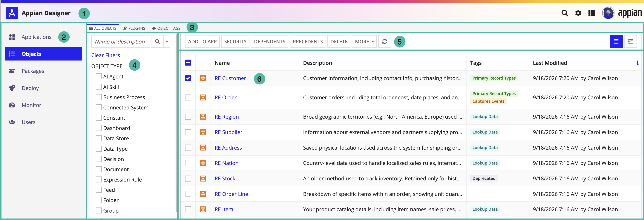Click the Precedents button

pyautogui.click(x=308, y=41)
